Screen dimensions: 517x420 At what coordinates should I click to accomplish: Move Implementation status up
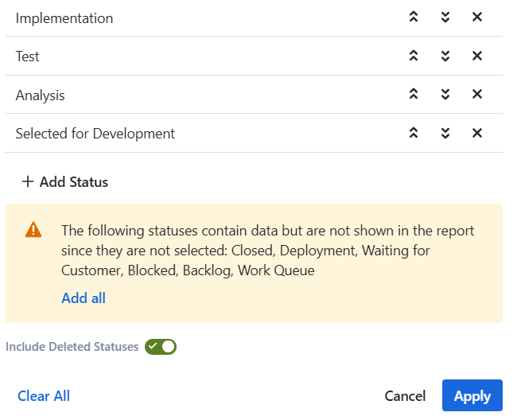414,17
